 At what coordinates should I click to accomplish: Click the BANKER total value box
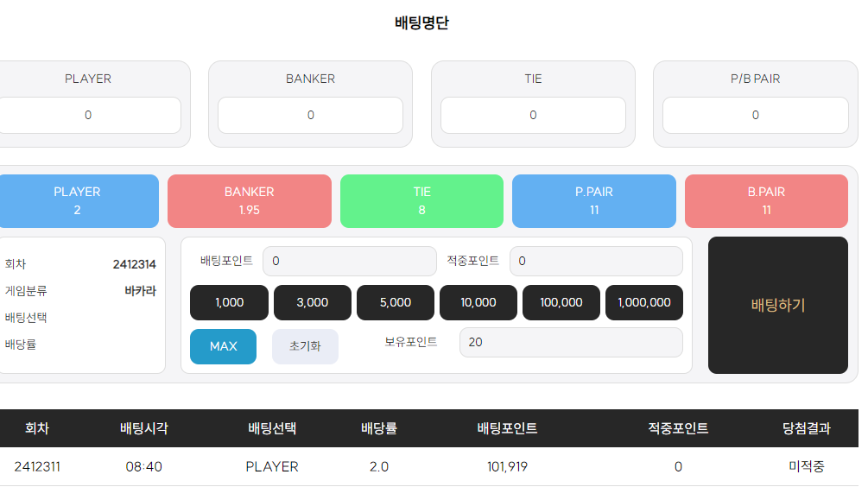(x=310, y=115)
